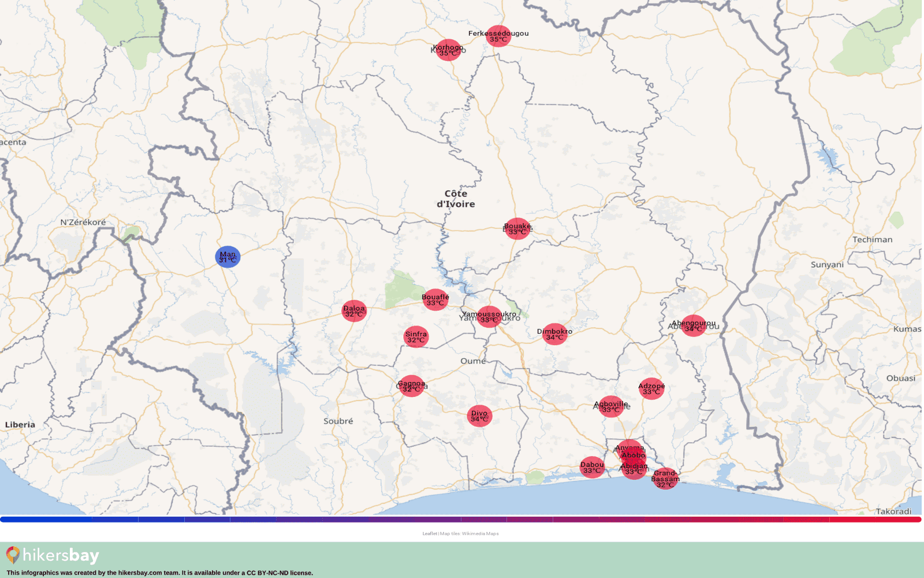The image size is (924, 578).
Task: Click the Adzopé 33°C marker
Action: (x=651, y=388)
